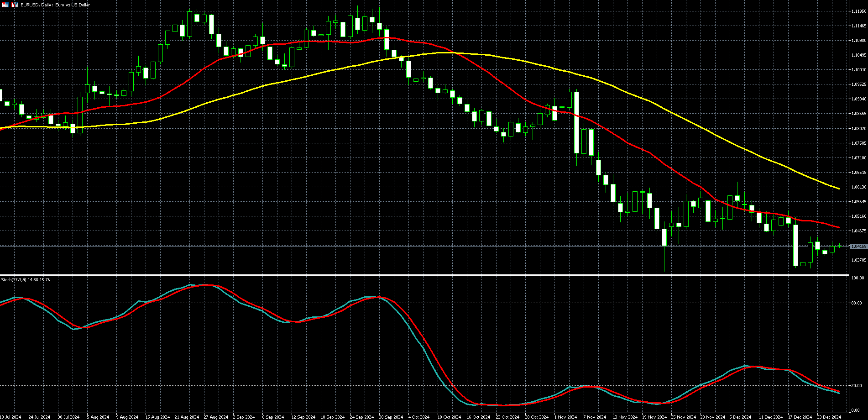Select the red moving average at its right end

click(x=838, y=227)
